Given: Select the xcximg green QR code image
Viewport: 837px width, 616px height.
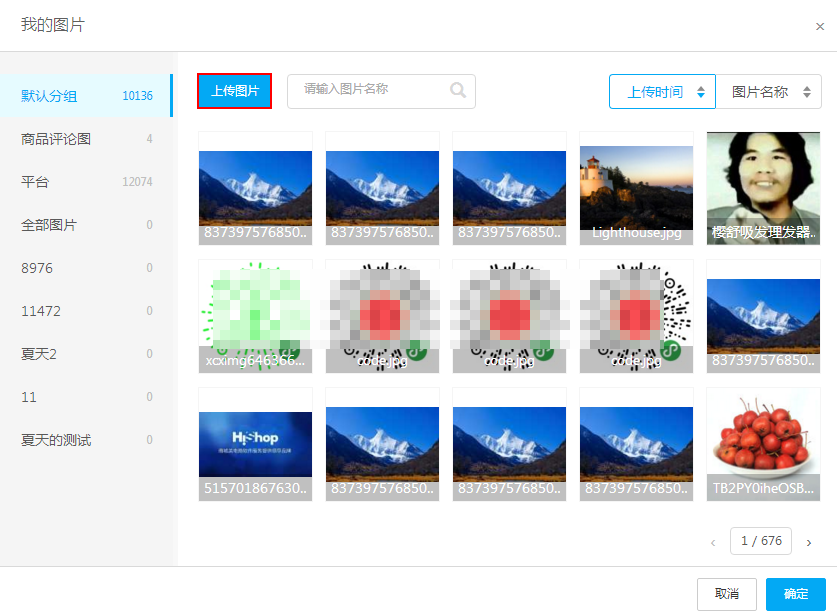Looking at the screenshot, I should click(255, 316).
